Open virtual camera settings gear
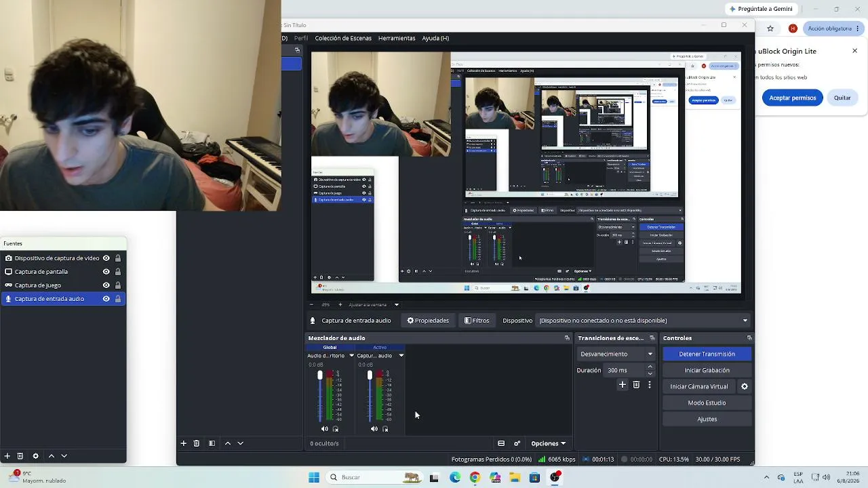This screenshot has width=868, height=488. (745, 386)
